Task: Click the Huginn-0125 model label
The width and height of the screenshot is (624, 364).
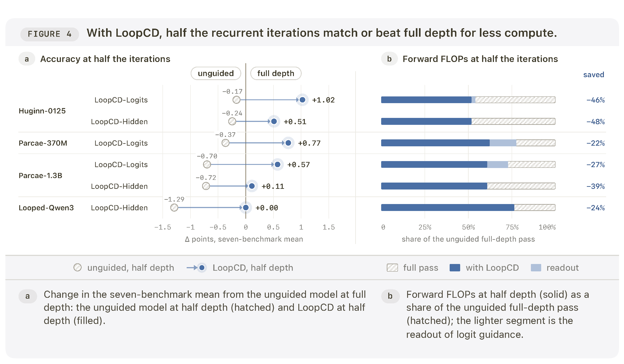Action: point(42,111)
